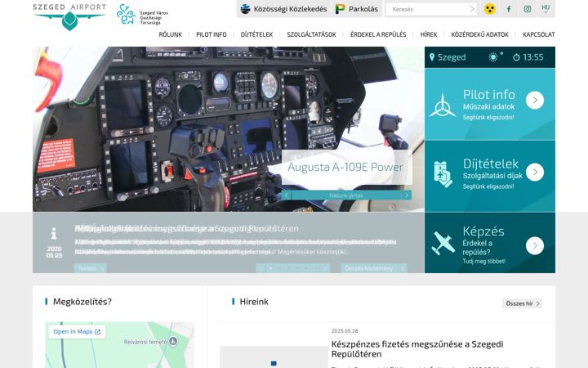Image resolution: width=588 pixels, height=368 pixels.
Task: Open the Összes hír button
Action: 522,303
